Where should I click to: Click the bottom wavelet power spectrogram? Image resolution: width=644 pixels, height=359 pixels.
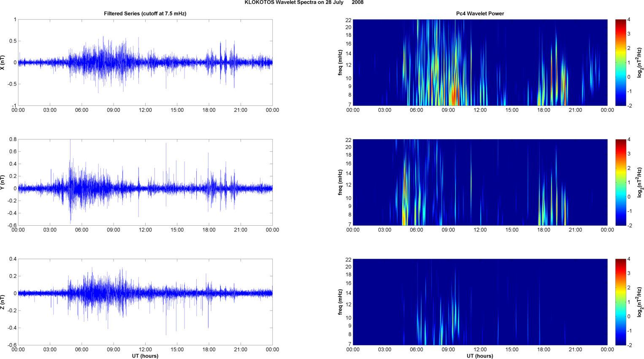[480, 302]
